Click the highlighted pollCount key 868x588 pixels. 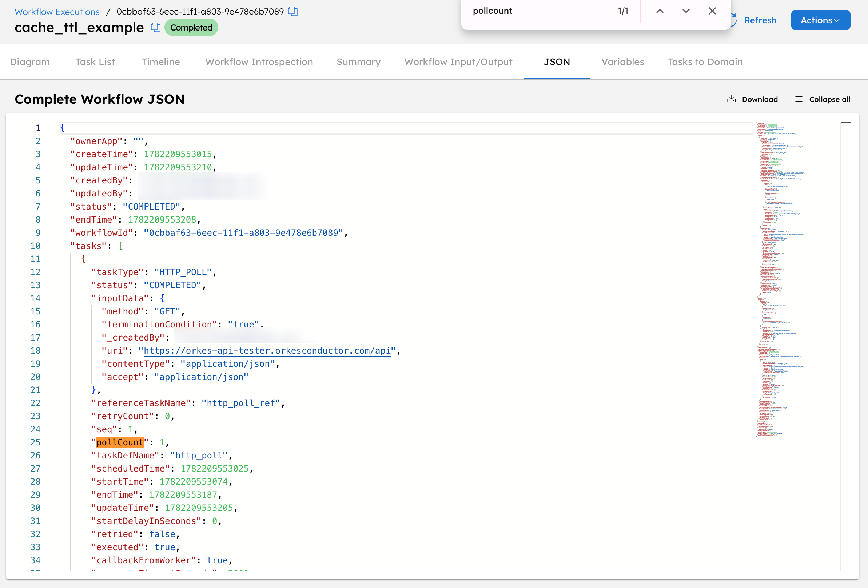[120, 442]
